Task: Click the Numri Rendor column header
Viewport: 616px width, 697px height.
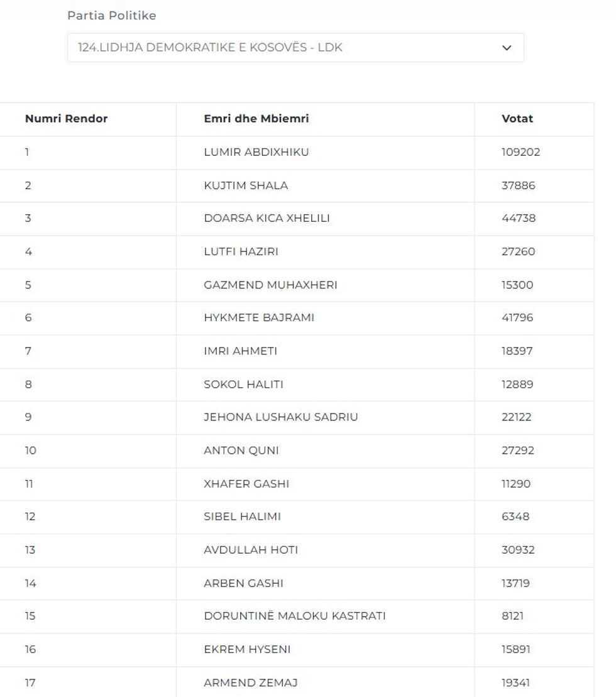Action: pyautogui.click(x=66, y=119)
